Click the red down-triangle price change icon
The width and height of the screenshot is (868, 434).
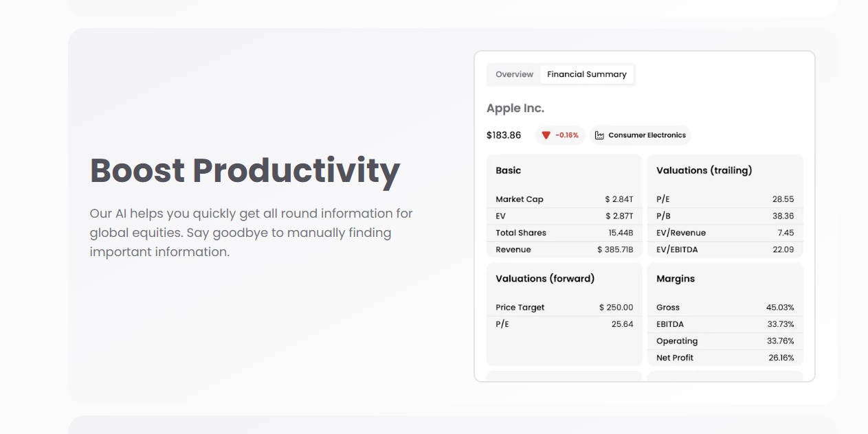coord(546,135)
